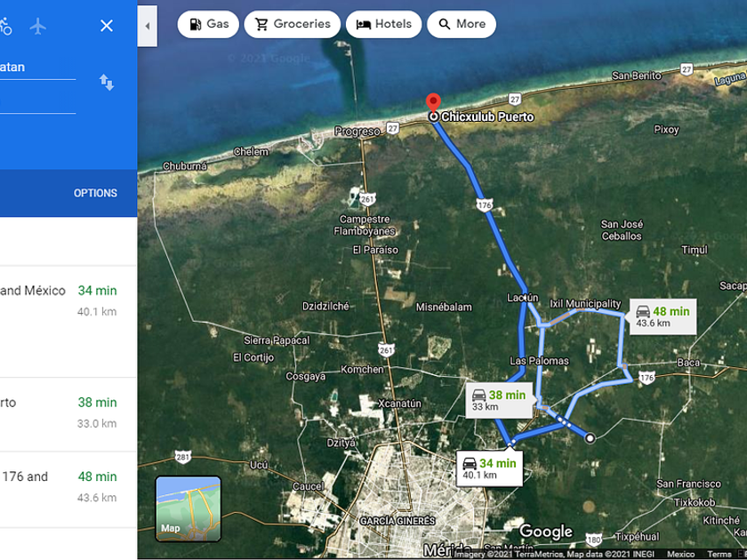Select the flights travel mode icon
The height and width of the screenshot is (560, 747).
tap(37, 26)
